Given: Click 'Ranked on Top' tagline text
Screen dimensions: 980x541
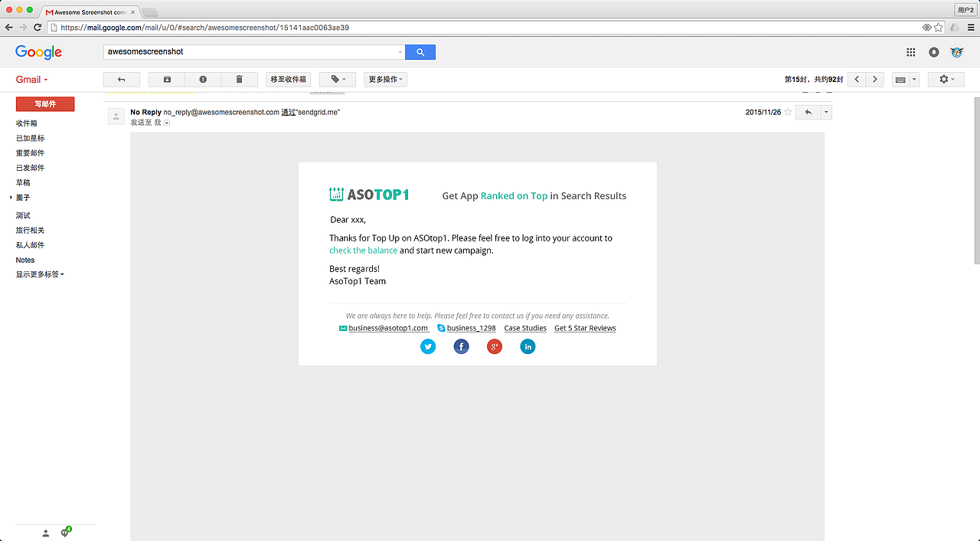Looking at the screenshot, I should click(514, 196).
